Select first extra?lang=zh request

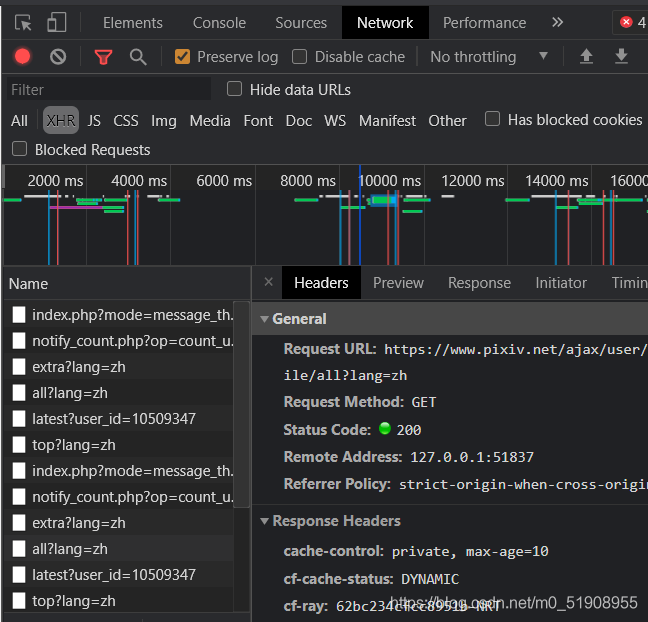pyautogui.click(x=119, y=367)
